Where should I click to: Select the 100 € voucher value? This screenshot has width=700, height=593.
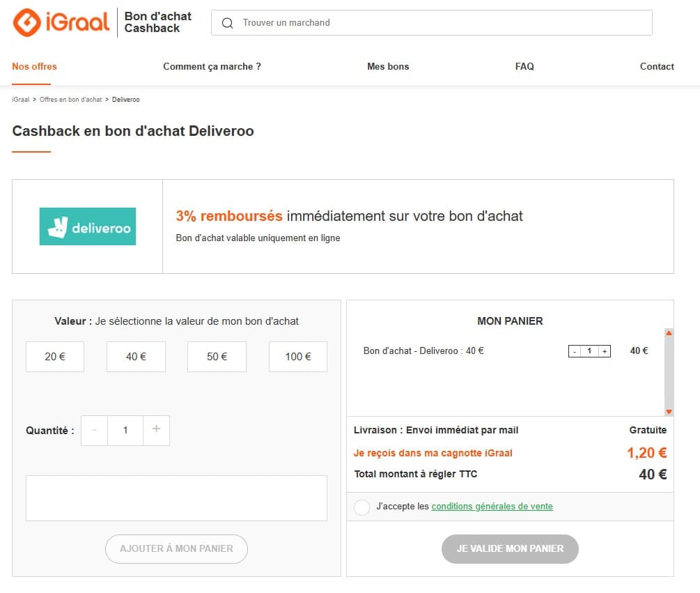297,356
